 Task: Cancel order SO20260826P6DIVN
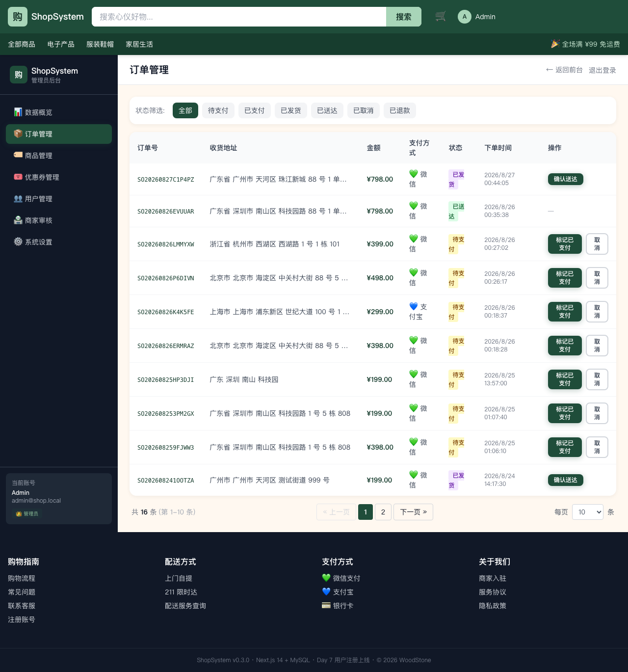coord(597,278)
